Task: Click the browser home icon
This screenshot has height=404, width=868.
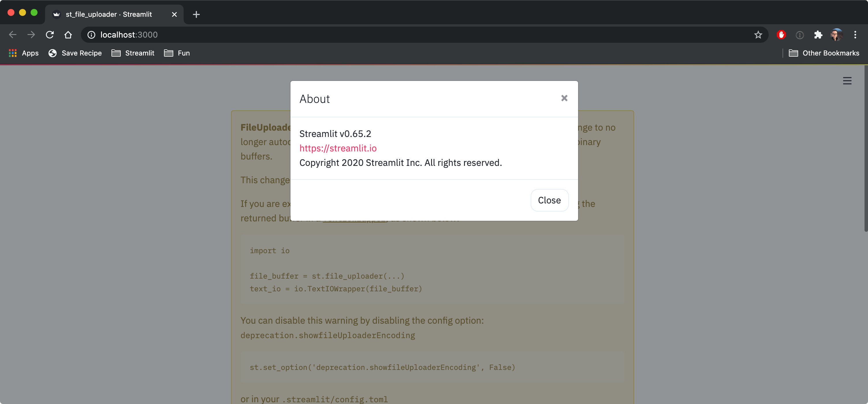Action: (68, 34)
